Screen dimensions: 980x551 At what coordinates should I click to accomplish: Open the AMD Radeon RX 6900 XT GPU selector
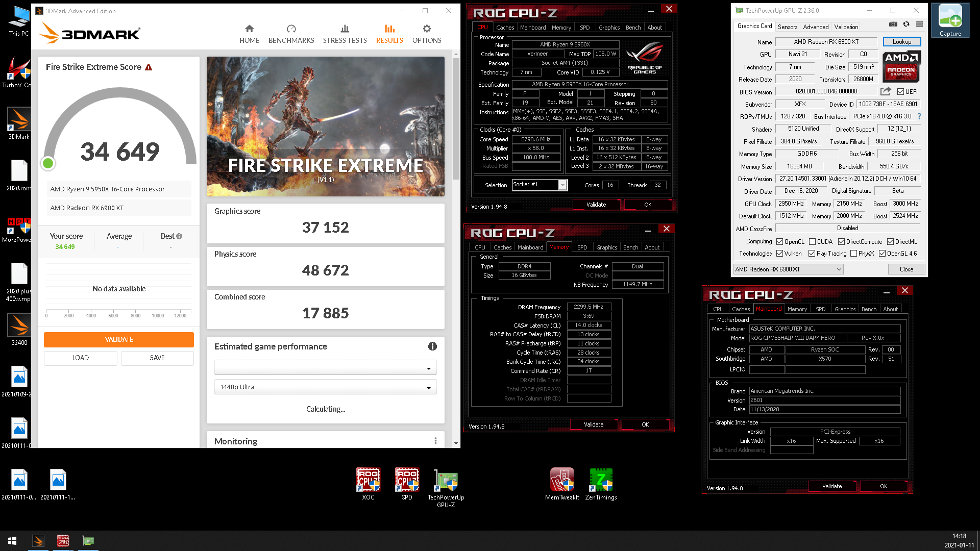tap(788, 269)
